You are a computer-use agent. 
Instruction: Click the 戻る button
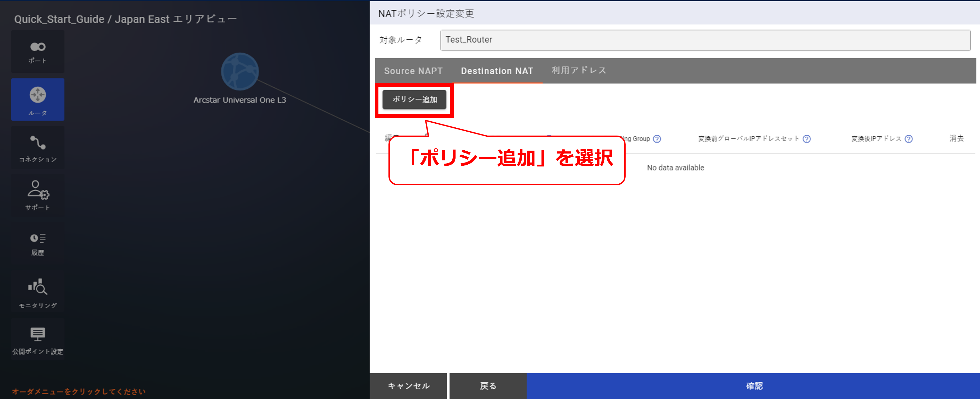pos(488,386)
